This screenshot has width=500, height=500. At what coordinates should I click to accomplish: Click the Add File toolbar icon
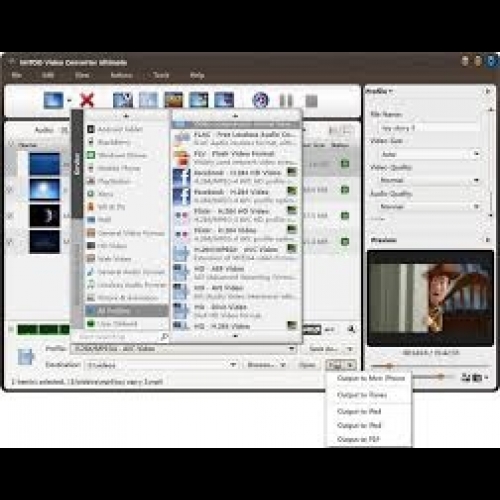pyautogui.click(x=53, y=100)
